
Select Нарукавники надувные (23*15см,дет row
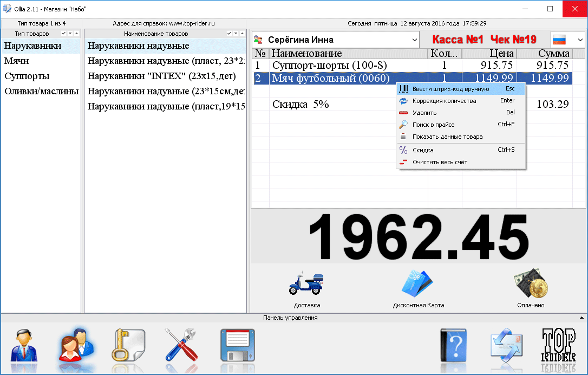(x=165, y=91)
